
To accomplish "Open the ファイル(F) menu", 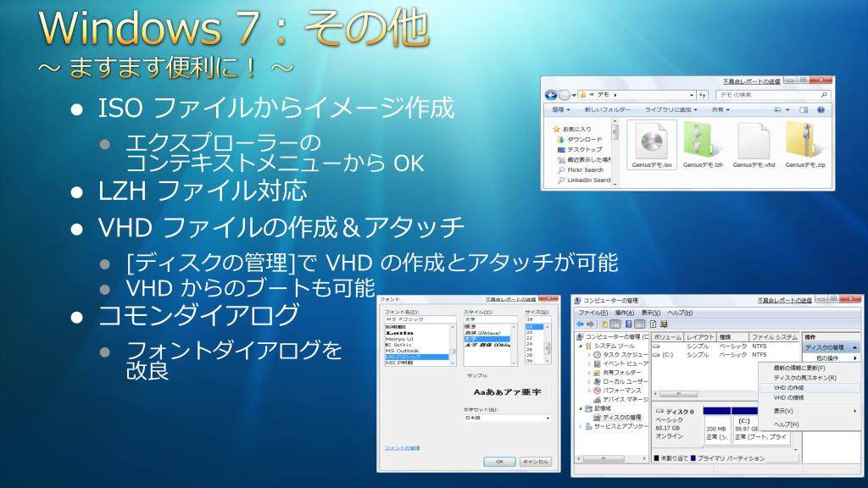I will (593, 313).
